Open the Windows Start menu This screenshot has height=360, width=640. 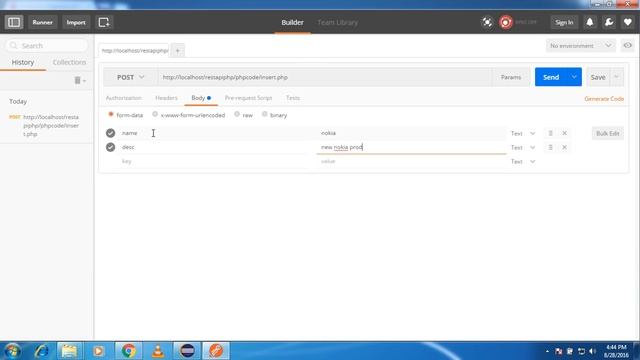(12, 351)
